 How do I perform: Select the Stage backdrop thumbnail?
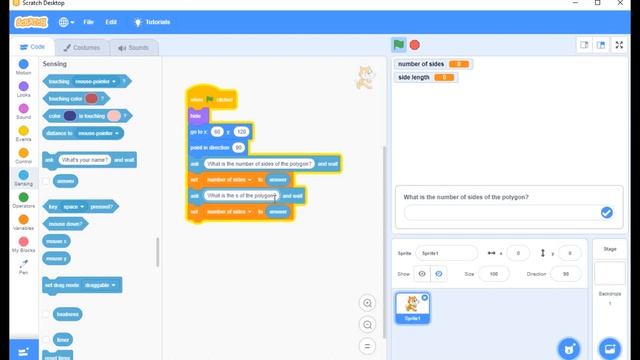point(610,273)
